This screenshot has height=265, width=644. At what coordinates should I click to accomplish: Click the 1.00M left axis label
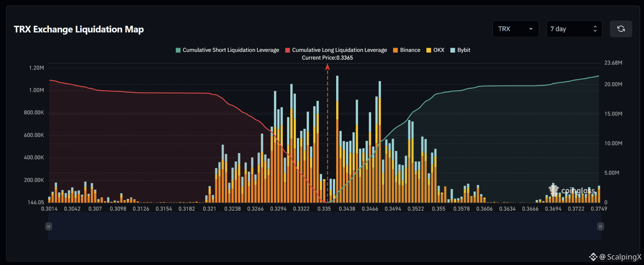[36, 90]
